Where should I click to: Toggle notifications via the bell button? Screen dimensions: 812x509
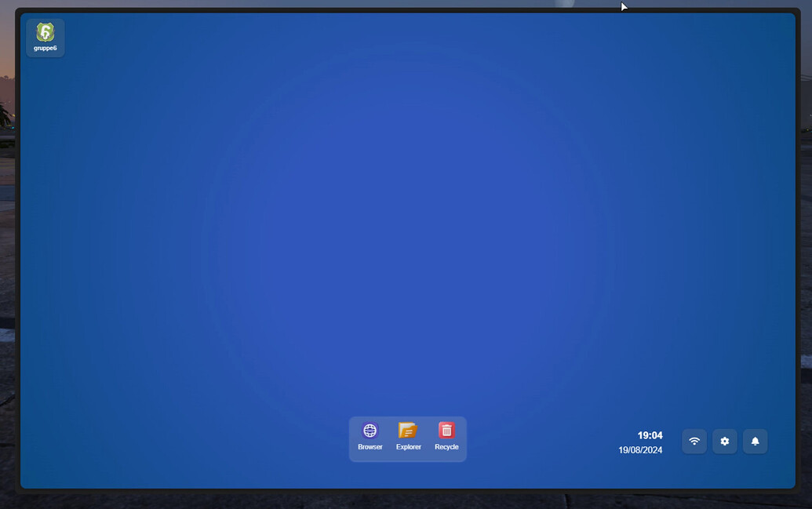[755, 441]
